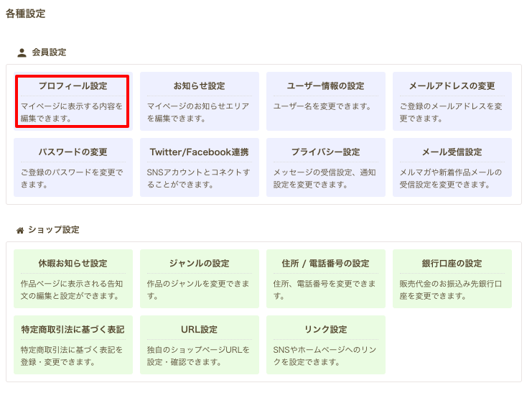532x393 pixels.
Task: Click text starting '作品ページに表示される告知'
Action: (72, 290)
